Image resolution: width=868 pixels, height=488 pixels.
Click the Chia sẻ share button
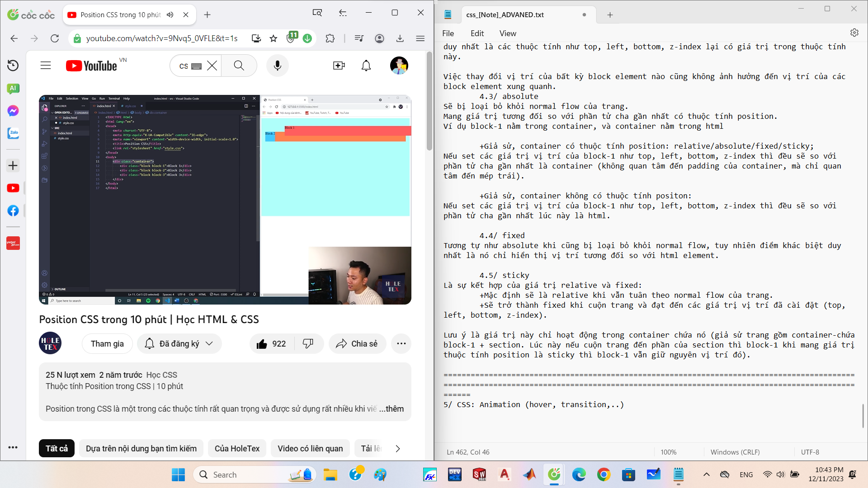357,344
